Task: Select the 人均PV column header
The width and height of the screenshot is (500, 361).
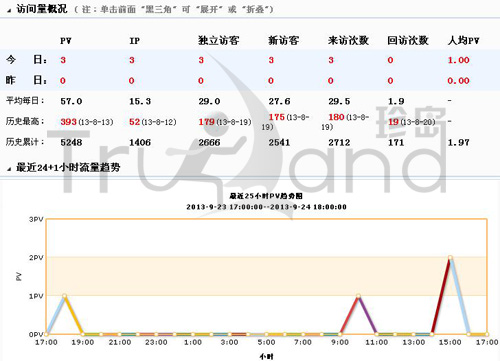Action: pyautogui.click(x=463, y=40)
